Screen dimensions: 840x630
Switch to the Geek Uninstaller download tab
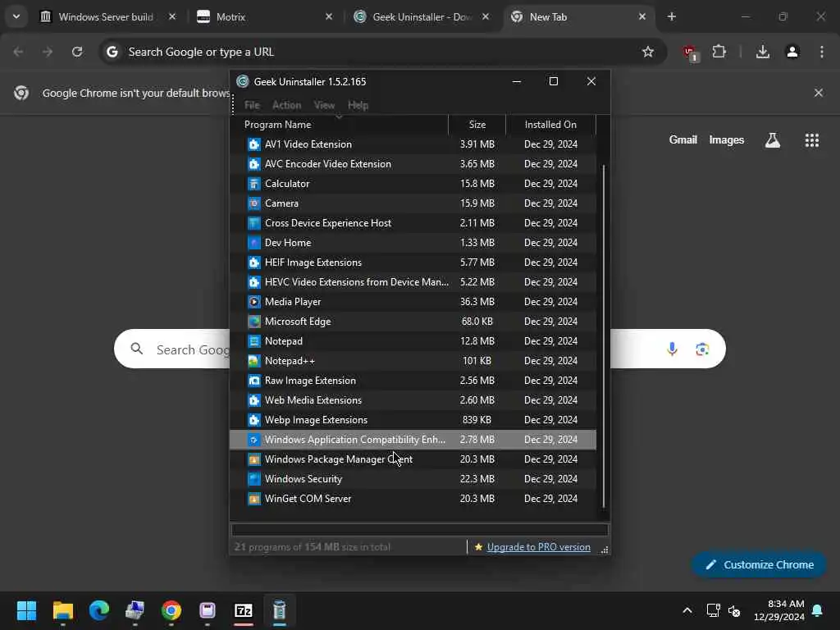point(422,16)
